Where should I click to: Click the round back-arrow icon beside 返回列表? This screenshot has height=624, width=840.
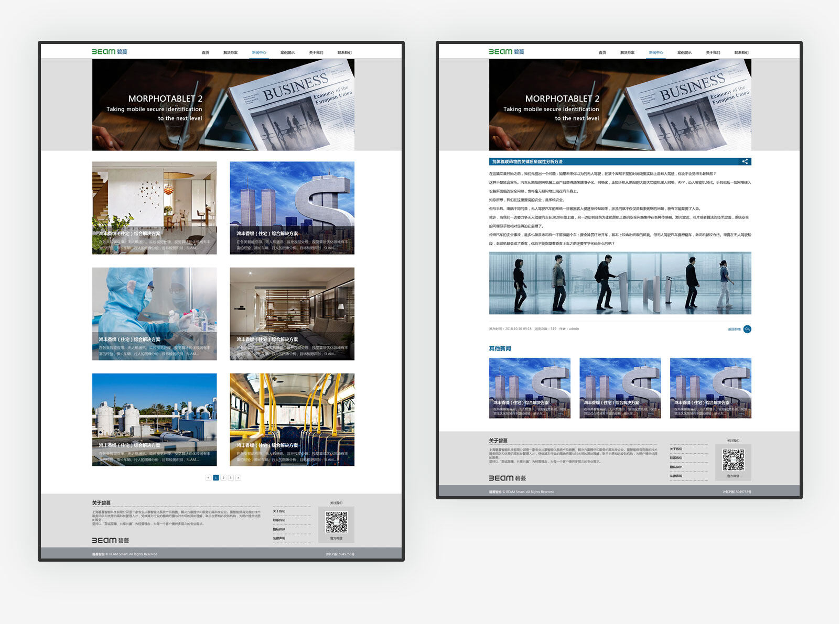point(747,329)
